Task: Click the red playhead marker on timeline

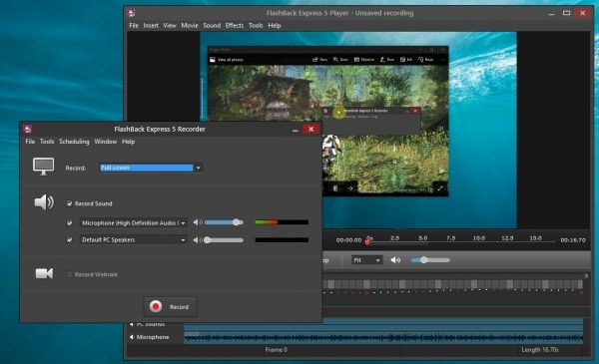Action: pyautogui.click(x=367, y=241)
